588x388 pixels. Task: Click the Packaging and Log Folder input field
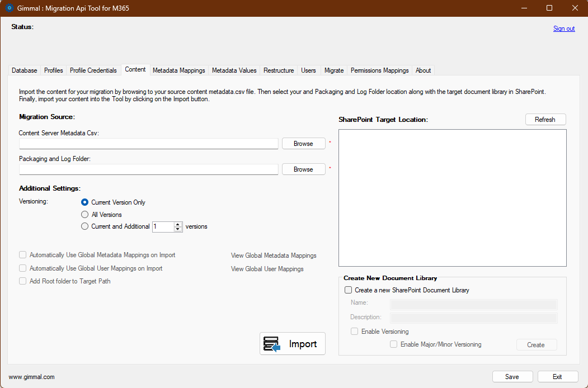[x=148, y=169]
